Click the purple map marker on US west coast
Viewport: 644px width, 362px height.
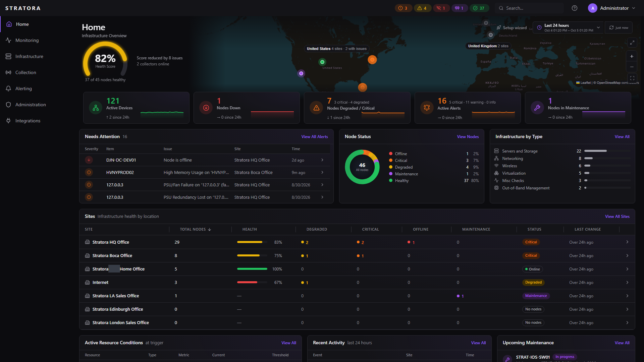pos(301,73)
